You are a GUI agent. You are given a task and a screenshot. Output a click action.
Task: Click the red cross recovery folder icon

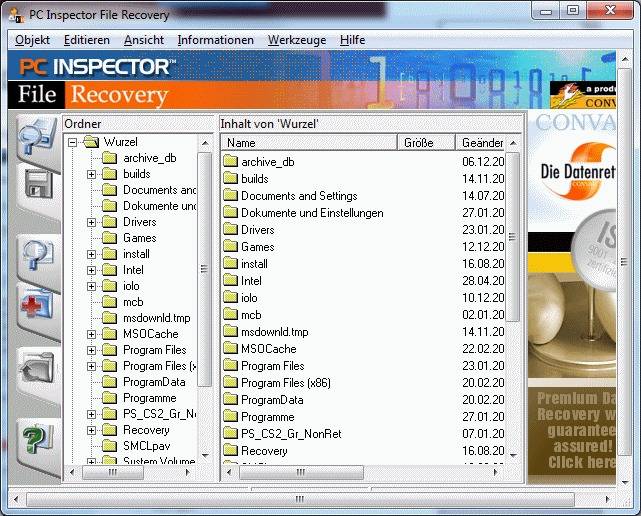coord(38,304)
